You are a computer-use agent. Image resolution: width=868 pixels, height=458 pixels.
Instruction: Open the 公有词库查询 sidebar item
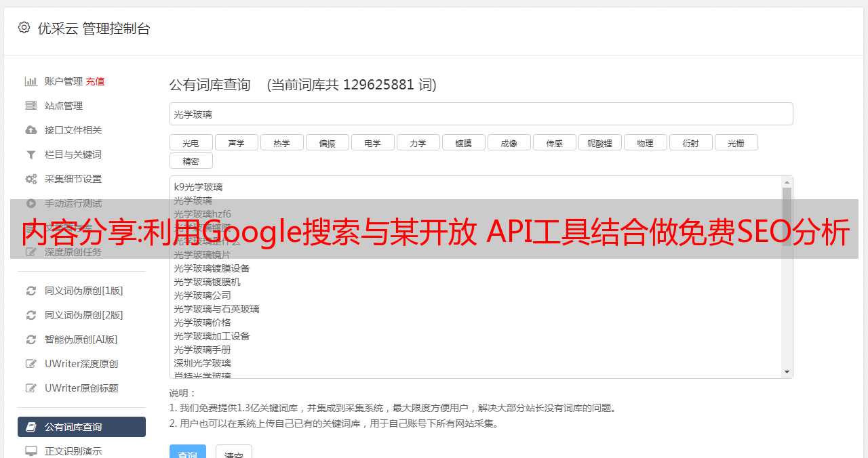(81, 427)
